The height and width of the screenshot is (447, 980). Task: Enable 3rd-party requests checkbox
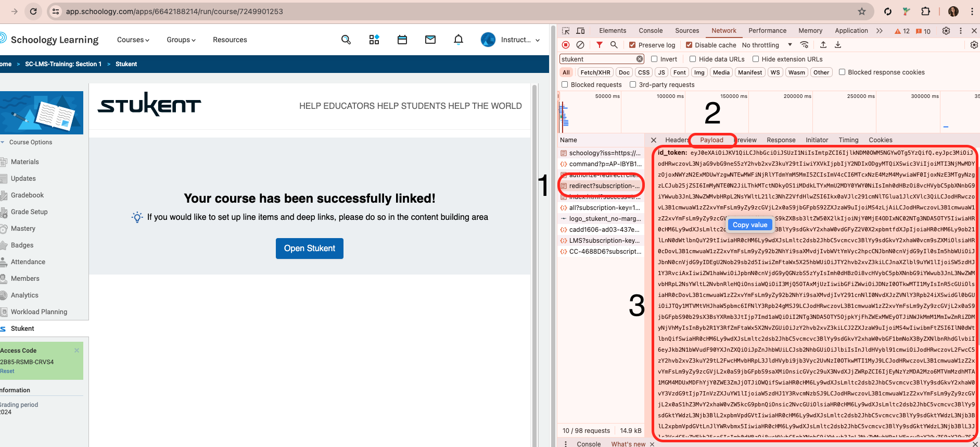tap(633, 84)
